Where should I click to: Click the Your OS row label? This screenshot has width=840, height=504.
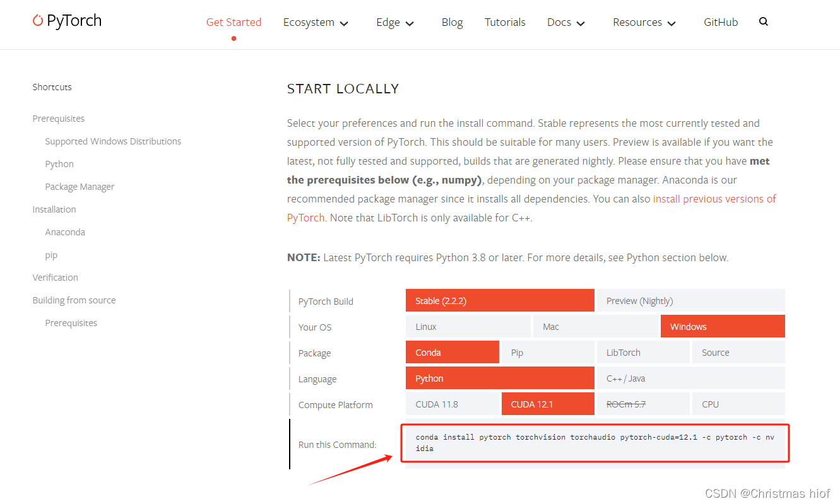[315, 327]
